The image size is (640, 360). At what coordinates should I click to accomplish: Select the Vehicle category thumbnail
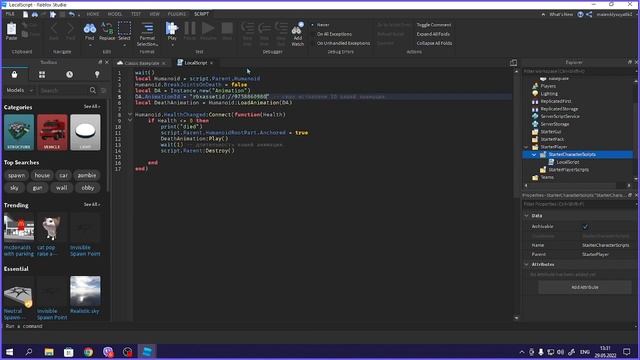[x=52, y=132]
